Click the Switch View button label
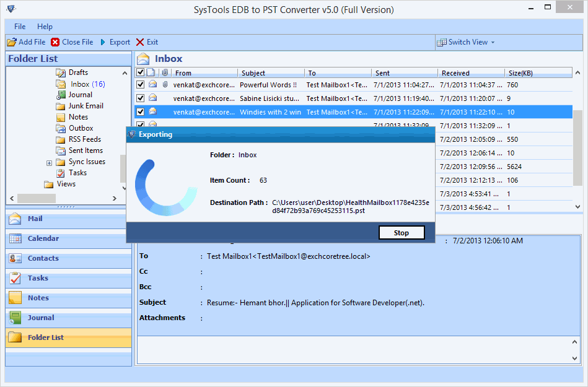This screenshot has width=588, height=387. click(x=468, y=42)
